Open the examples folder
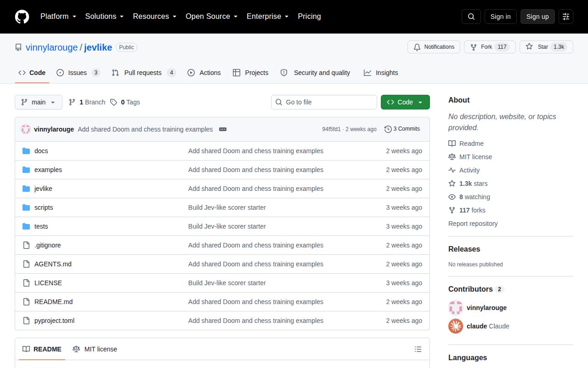The height and width of the screenshot is (368, 588). pos(48,170)
